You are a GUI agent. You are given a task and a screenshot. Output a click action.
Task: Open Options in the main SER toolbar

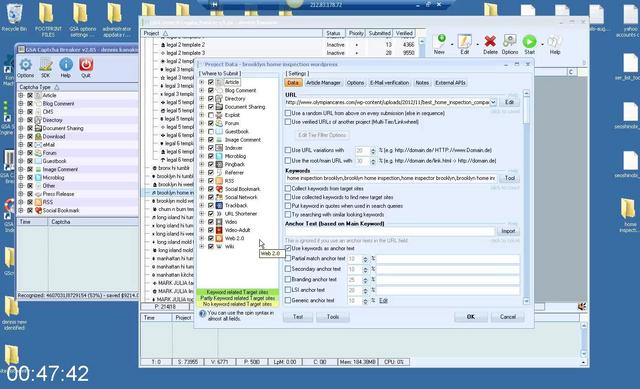pyautogui.click(x=509, y=44)
